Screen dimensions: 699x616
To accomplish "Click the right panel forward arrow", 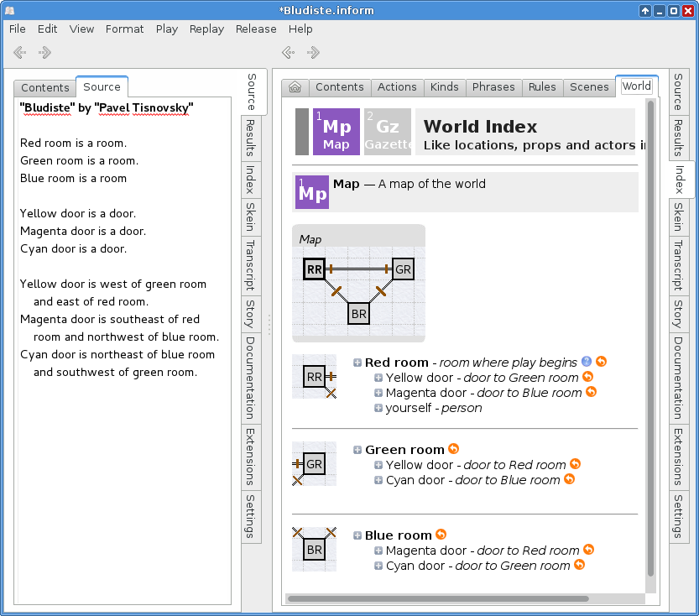I will pyautogui.click(x=314, y=53).
